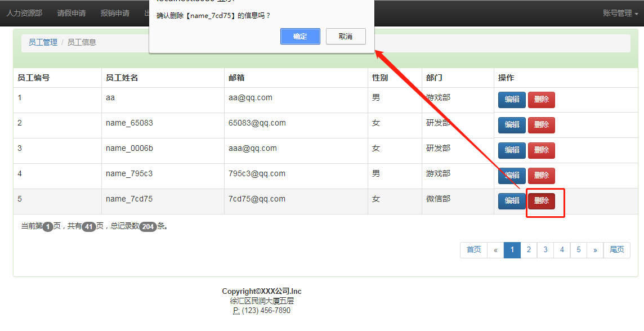Go to previous page via « control
Viewport: 644px width, 331px height.
[x=495, y=250]
